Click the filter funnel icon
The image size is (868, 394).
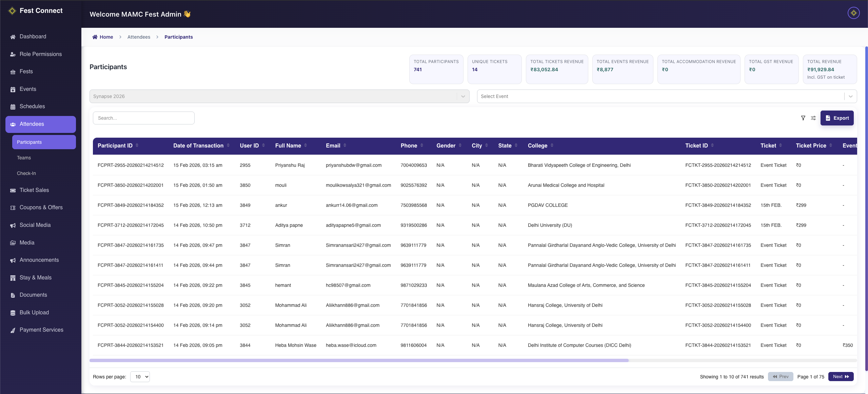[x=803, y=118]
